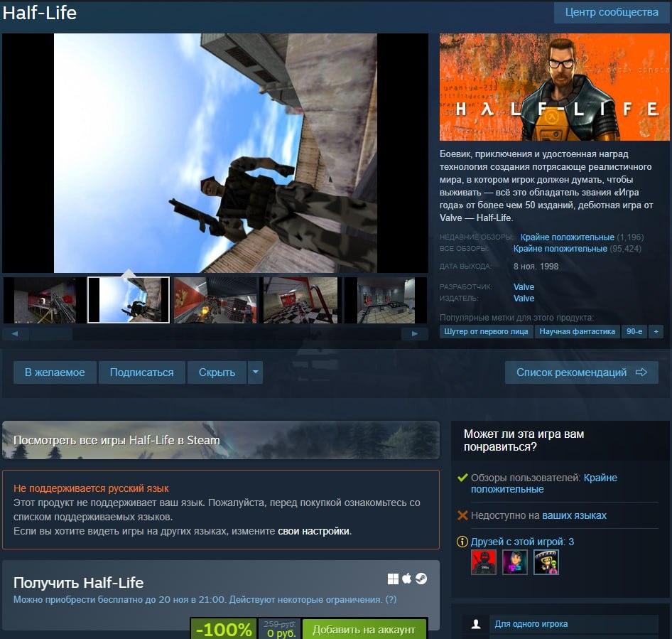Select the checkered floor room thumbnail
The height and width of the screenshot is (639, 672).
pos(300,300)
